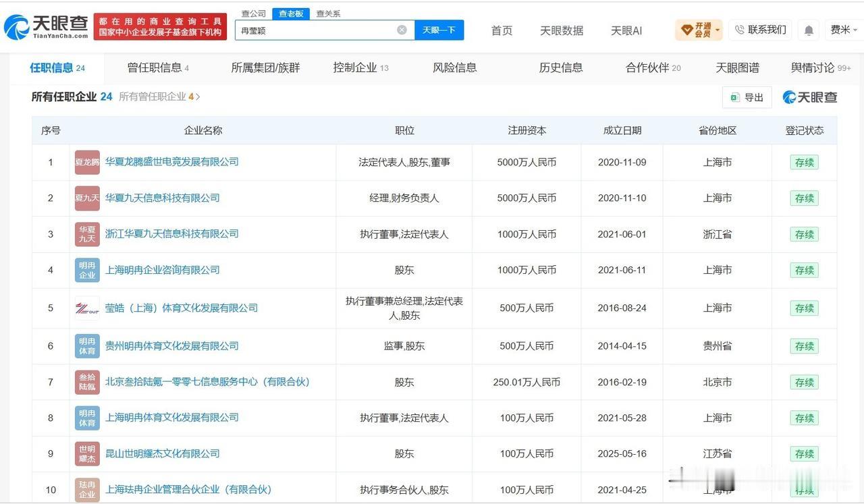The image size is (864, 504).
Task: Click the 上海明冉体育 row logo icon
Action: (87, 418)
